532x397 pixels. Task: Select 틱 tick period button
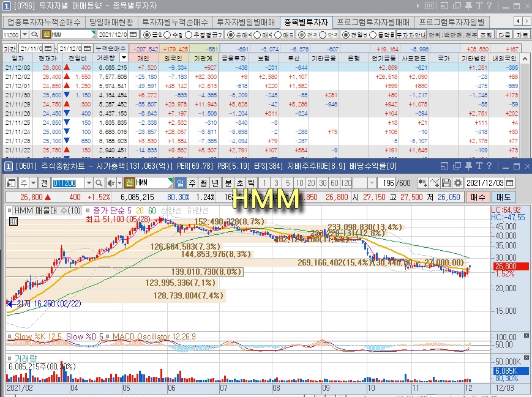click(x=251, y=184)
